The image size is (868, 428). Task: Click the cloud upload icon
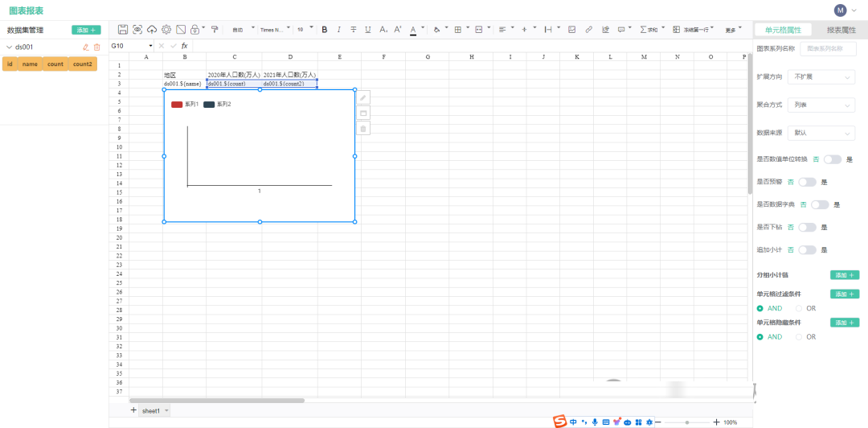152,29
